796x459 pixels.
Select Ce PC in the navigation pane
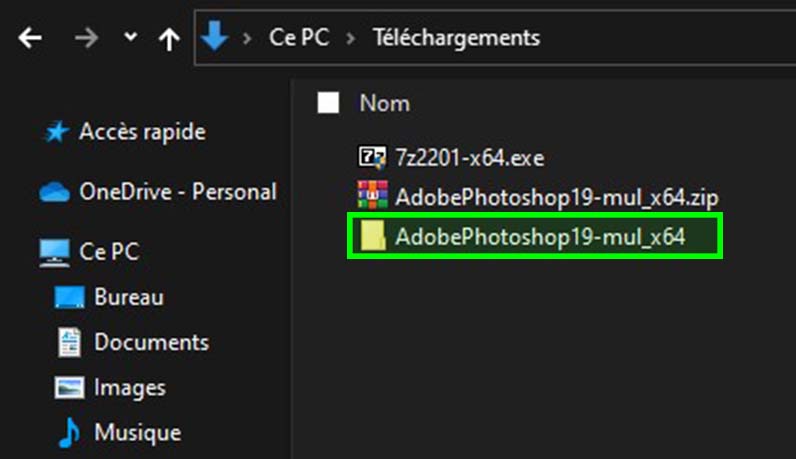108,252
